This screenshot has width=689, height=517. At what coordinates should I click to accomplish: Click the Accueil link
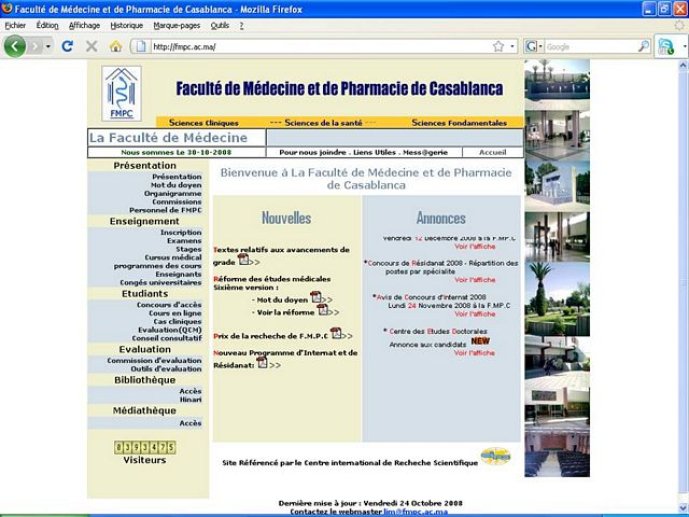[x=493, y=152]
